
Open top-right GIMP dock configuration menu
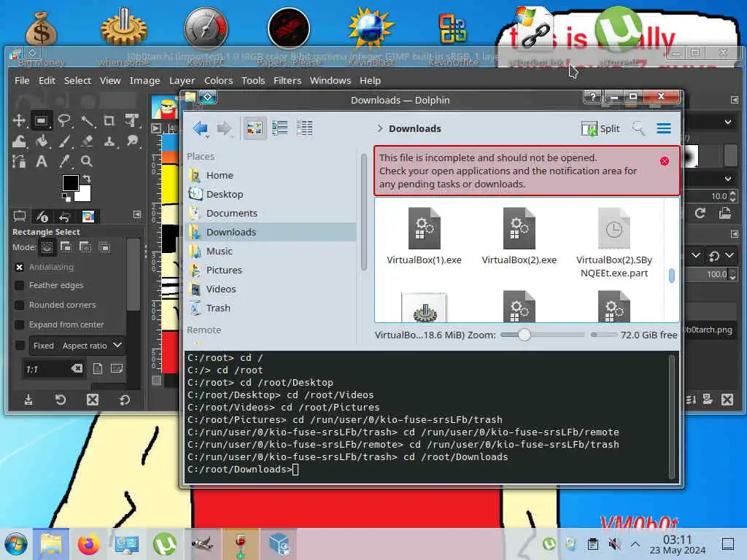point(734,99)
